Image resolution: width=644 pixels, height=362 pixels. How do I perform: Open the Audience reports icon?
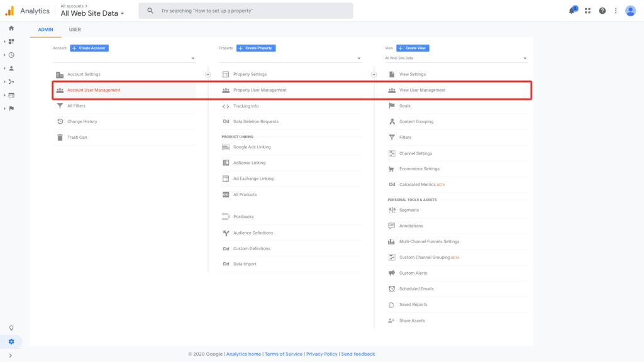tap(11, 69)
